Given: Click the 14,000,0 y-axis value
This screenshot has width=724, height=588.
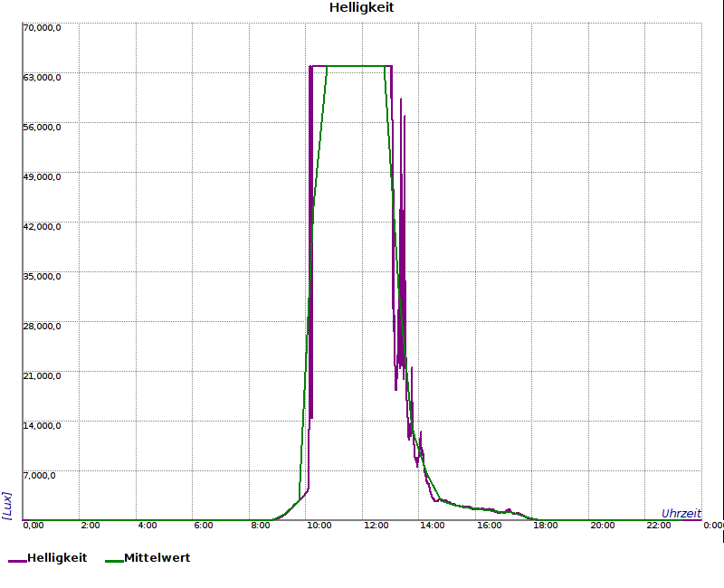Looking at the screenshot, I should [x=42, y=425].
